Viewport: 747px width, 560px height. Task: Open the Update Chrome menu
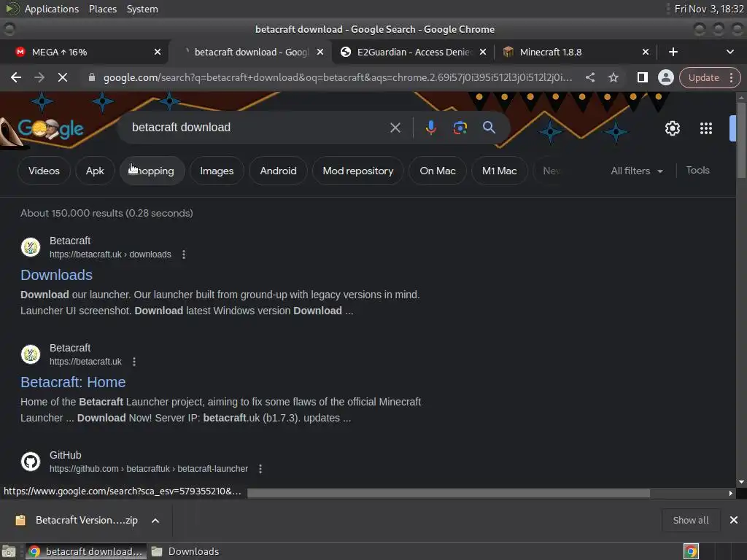tap(710, 77)
